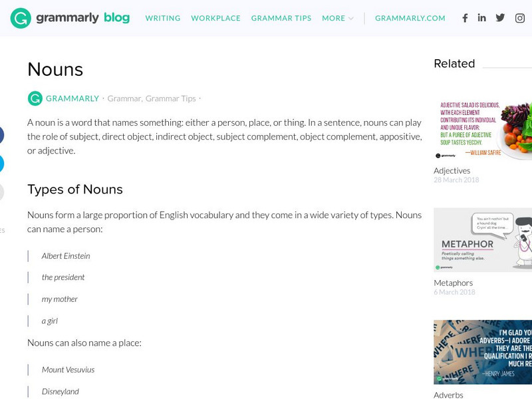Open the Grammar Tips category link under the title
This screenshot has height=399, width=532.
pyautogui.click(x=170, y=98)
